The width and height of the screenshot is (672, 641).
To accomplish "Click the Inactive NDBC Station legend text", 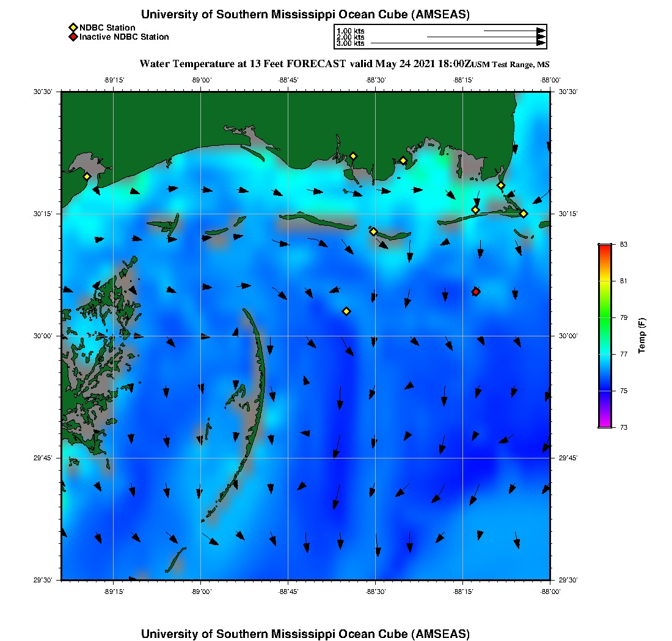I will pyautogui.click(x=124, y=37).
